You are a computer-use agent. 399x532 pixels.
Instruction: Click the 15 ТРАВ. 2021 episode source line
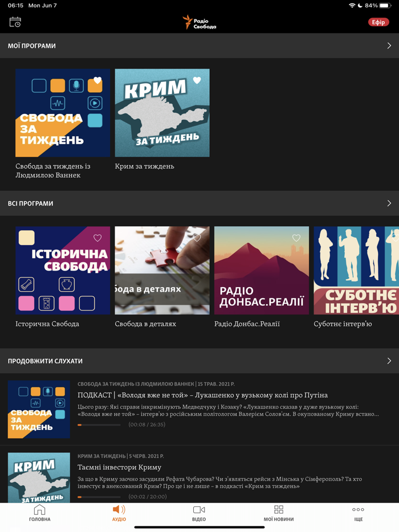pos(156,384)
